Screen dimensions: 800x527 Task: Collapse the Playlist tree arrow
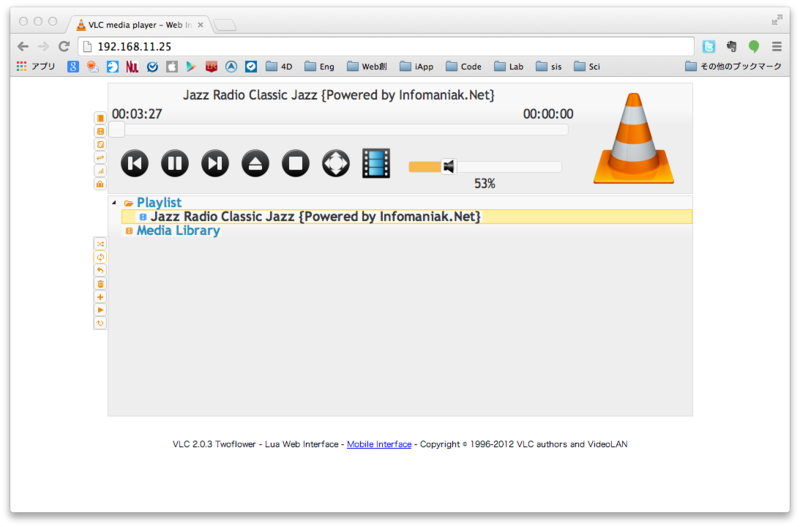[x=114, y=203]
